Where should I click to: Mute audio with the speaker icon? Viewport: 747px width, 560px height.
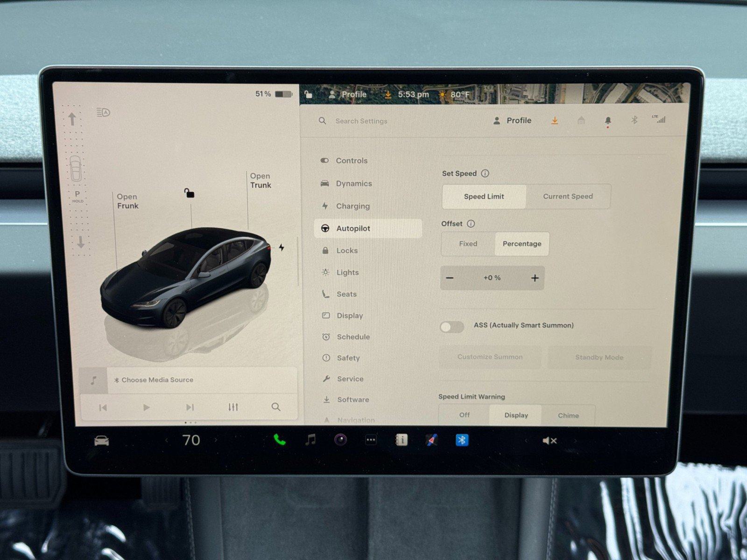(x=549, y=440)
